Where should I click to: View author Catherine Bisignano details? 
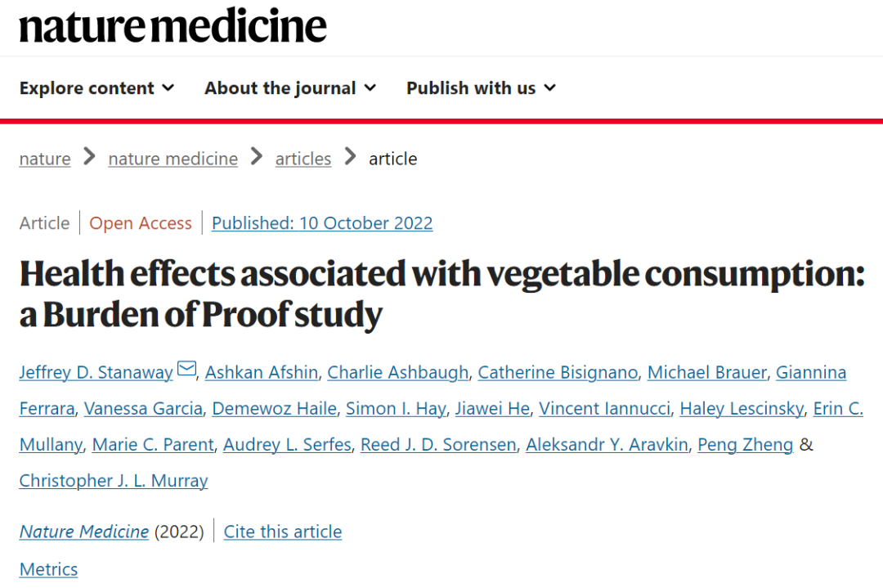click(x=558, y=373)
